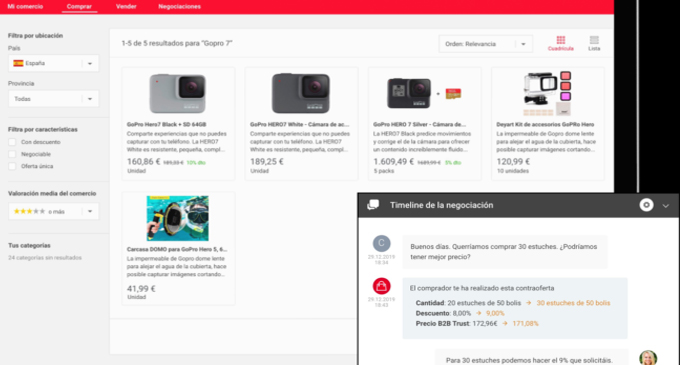
Task: Click the chat bubbles icon in negotiation header
Action: [373, 205]
